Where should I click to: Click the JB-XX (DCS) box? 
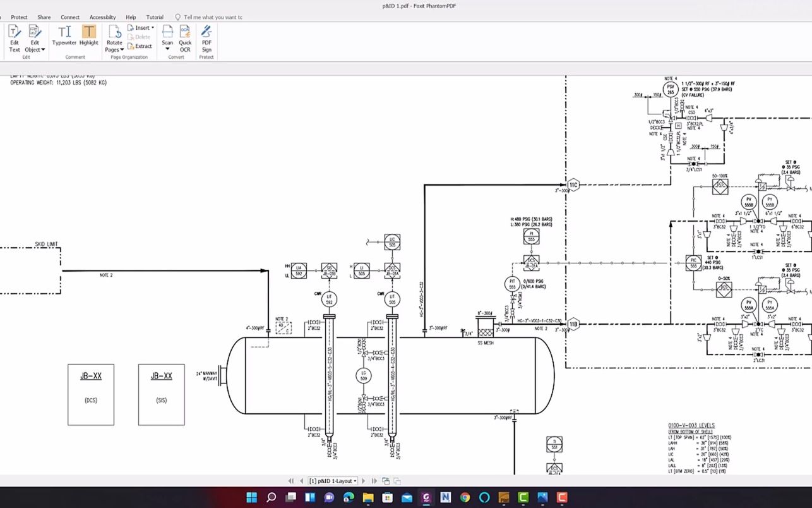click(91, 394)
